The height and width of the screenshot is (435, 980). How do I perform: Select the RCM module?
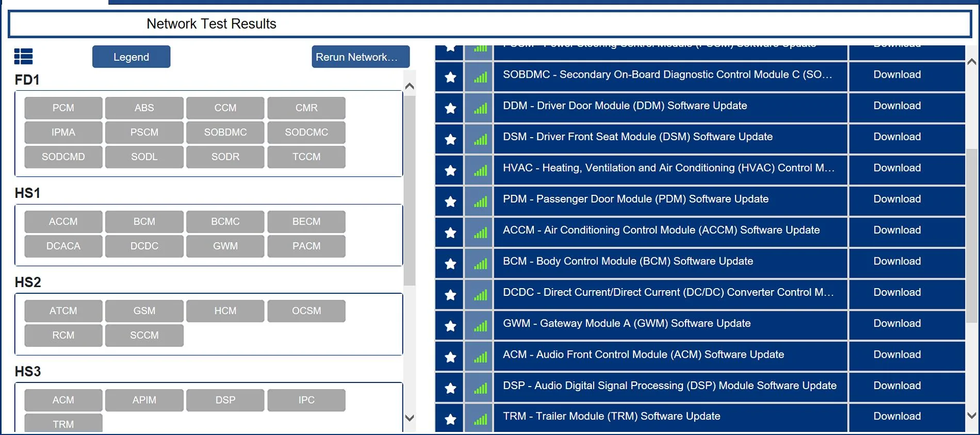pyautogui.click(x=63, y=336)
